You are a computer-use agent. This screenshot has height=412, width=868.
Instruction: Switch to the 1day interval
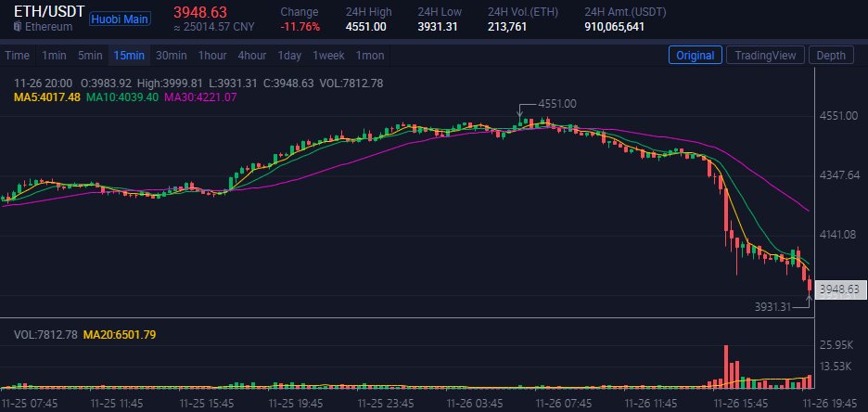[x=289, y=56]
